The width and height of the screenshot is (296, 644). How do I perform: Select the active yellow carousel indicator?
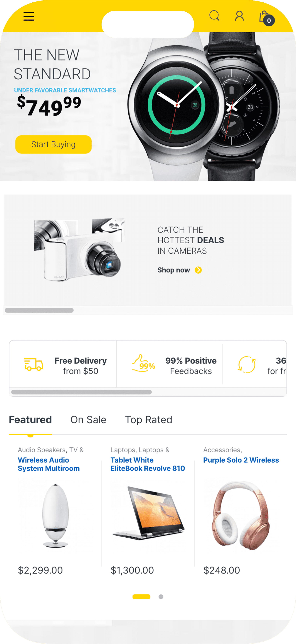pyautogui.click(x=141, y=597)
